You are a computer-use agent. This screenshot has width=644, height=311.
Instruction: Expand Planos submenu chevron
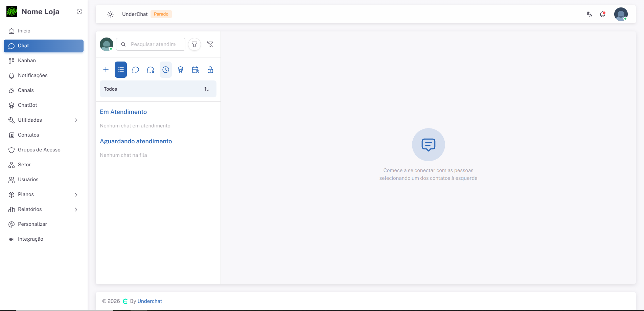76,195
